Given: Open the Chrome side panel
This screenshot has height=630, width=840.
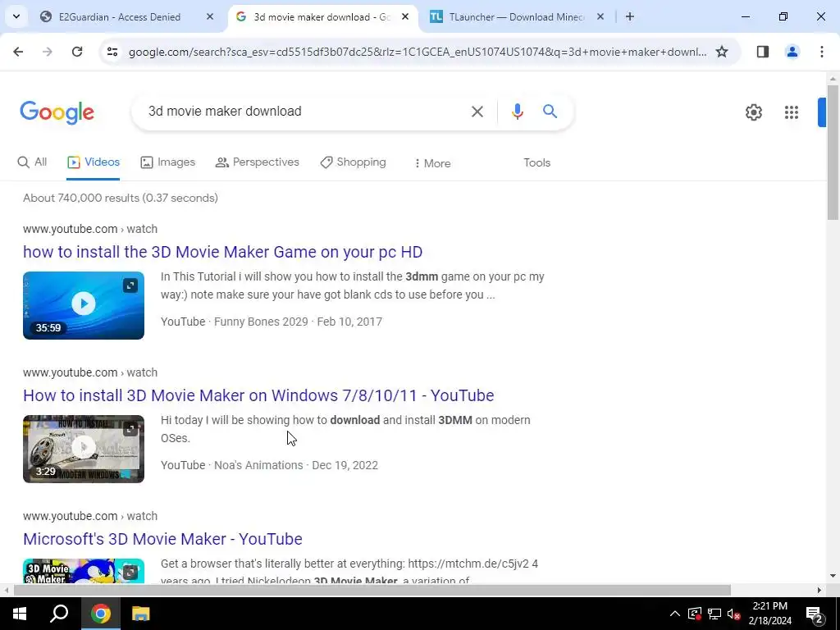Looking at the screenshot, I should coord(763,52).
